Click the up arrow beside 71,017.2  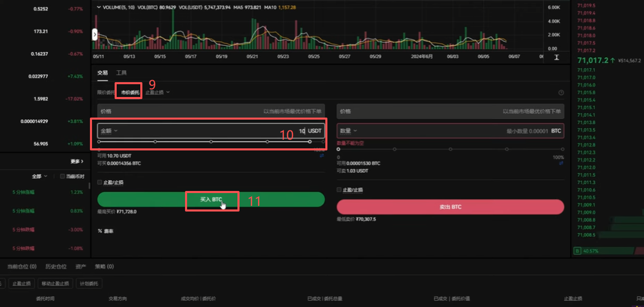[x=612, y=60]
